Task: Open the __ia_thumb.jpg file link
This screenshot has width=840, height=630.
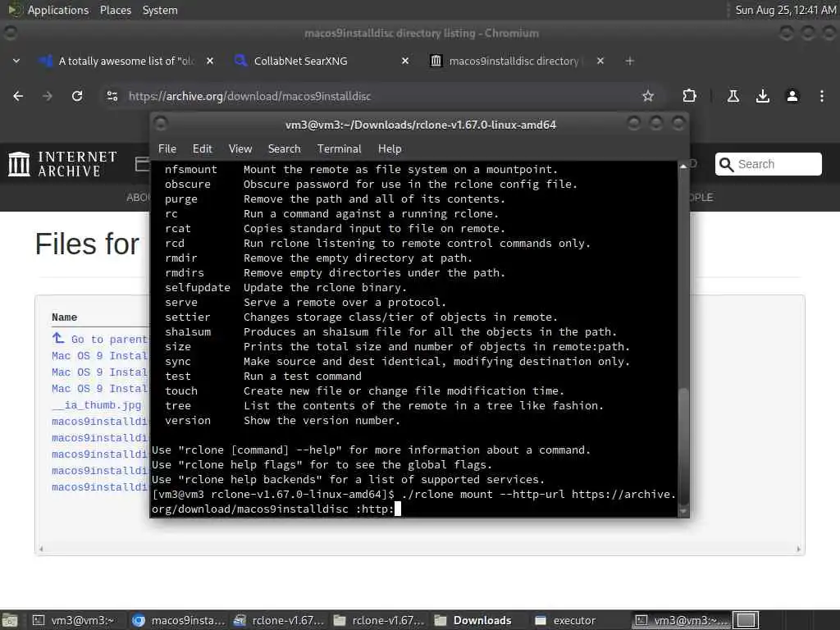Action: (97, 405)
